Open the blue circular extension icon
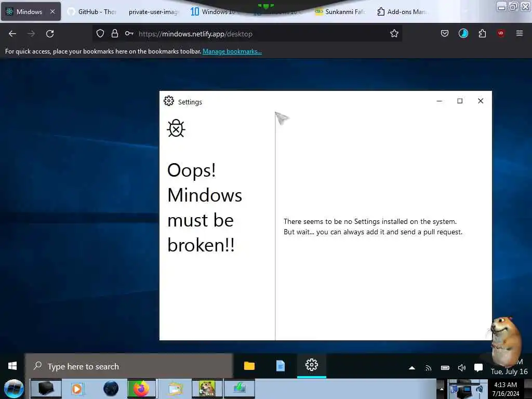This screenshot has width=532, height=399. [463, 34]
